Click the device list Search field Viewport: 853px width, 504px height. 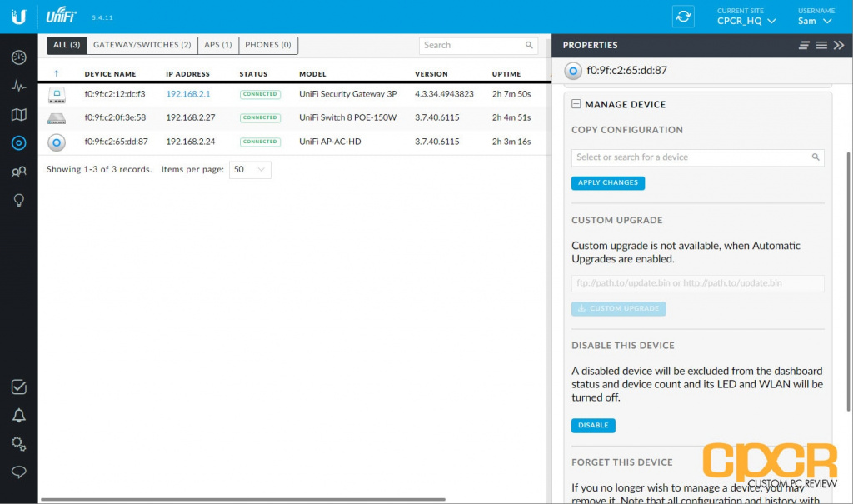[472, 45]
